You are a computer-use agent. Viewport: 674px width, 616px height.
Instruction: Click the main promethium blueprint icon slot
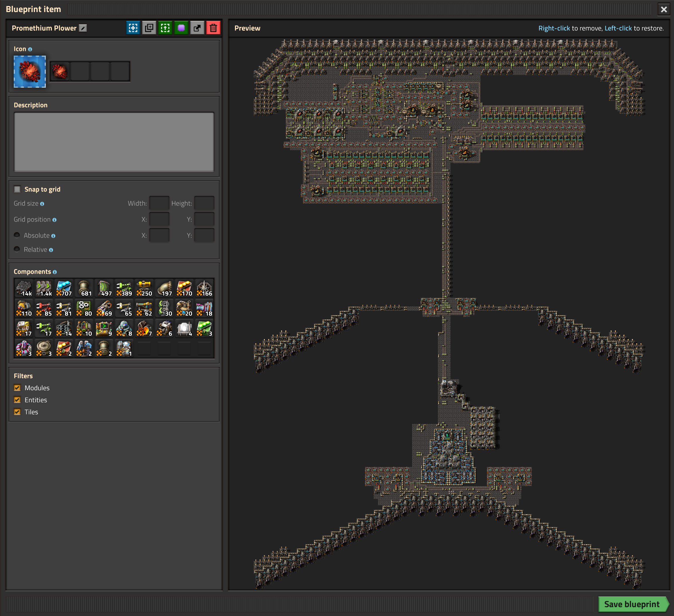pos(30,72)
